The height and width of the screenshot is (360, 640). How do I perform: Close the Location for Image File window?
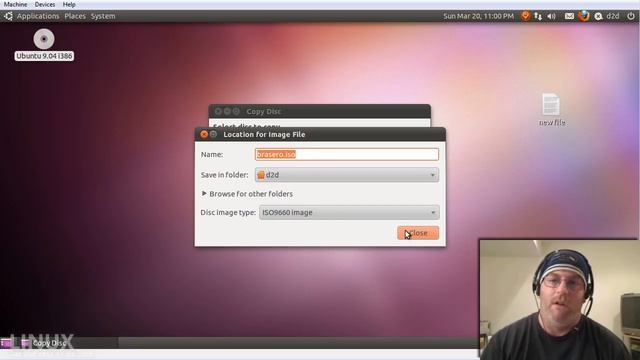[204, 134]
